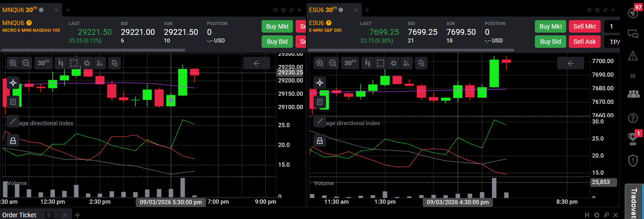Open the 30m interval dropdown on MNQU6

point(43,63)
